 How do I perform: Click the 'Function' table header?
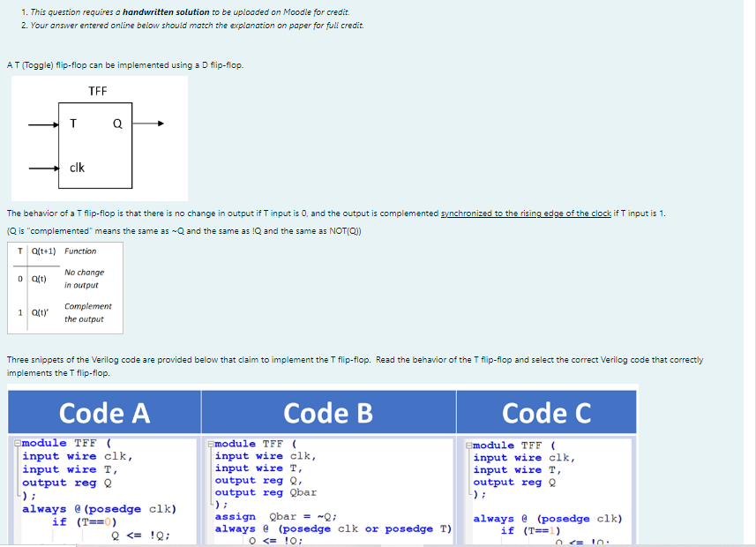click(80, 251)
